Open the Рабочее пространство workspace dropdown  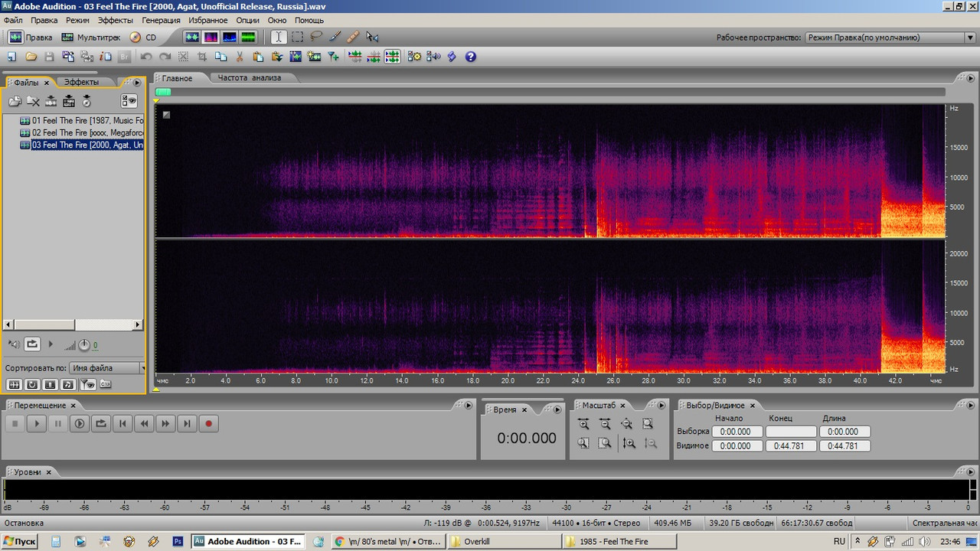(x=890, y=37)
